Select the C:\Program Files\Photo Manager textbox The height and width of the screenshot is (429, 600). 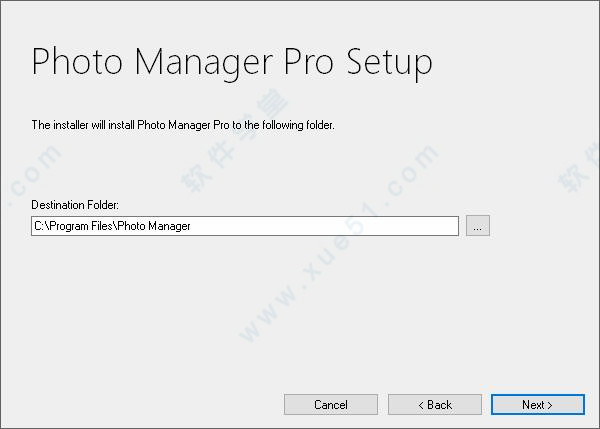(x=245, y=226)
